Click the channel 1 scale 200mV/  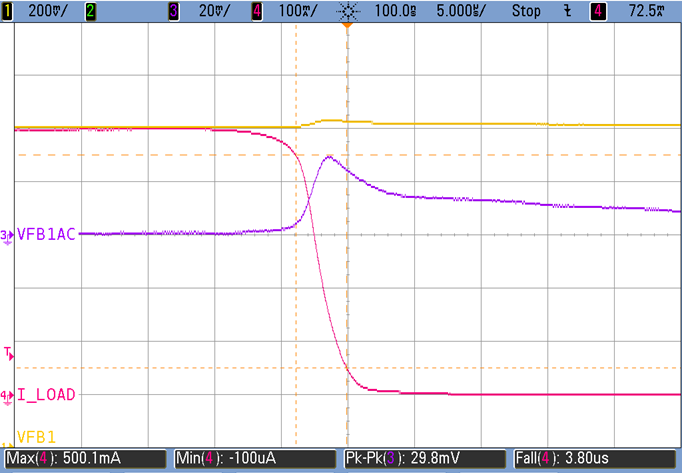point(48,11)
